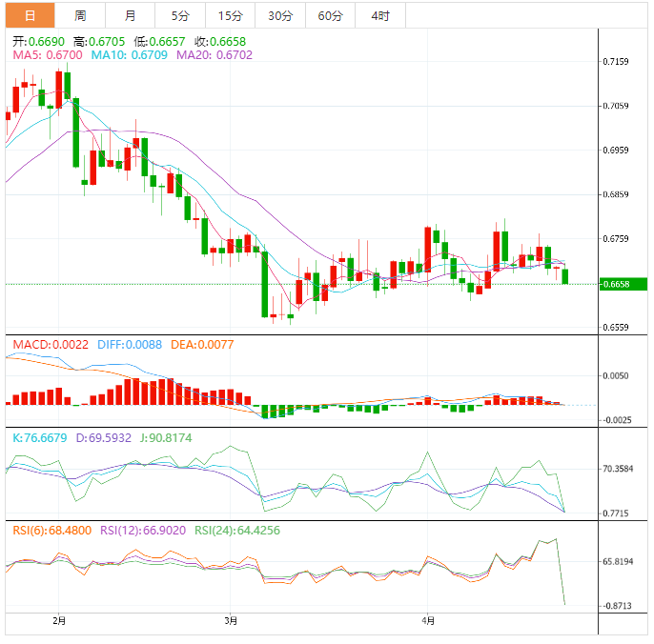Click the D:69.5932 KDJ label

coord(103,438)
